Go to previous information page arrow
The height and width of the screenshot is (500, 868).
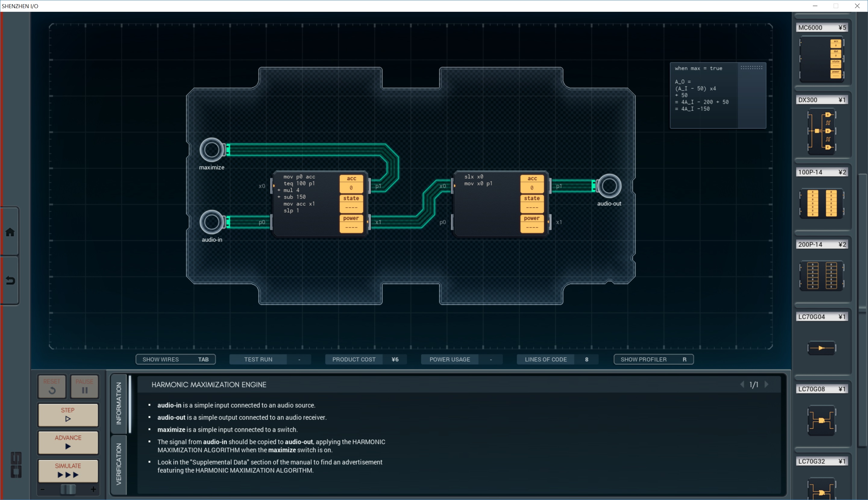(742, 385)
